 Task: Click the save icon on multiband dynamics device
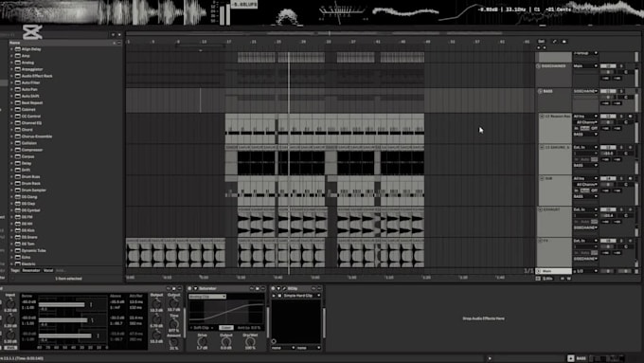[x=173, y=288]
